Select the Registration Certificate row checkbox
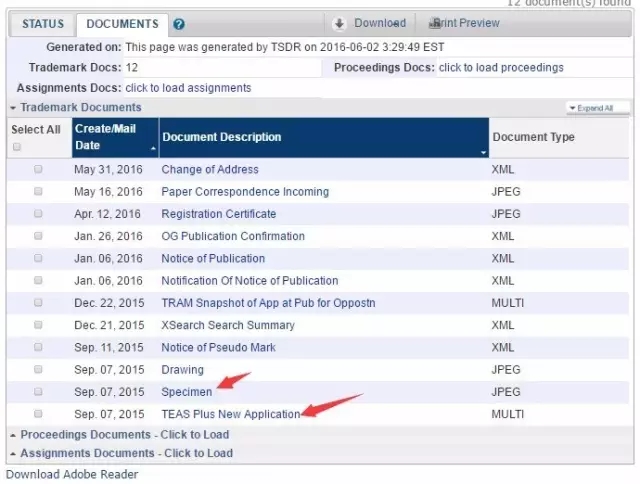The image size is (640, 484). click(38, 214)
